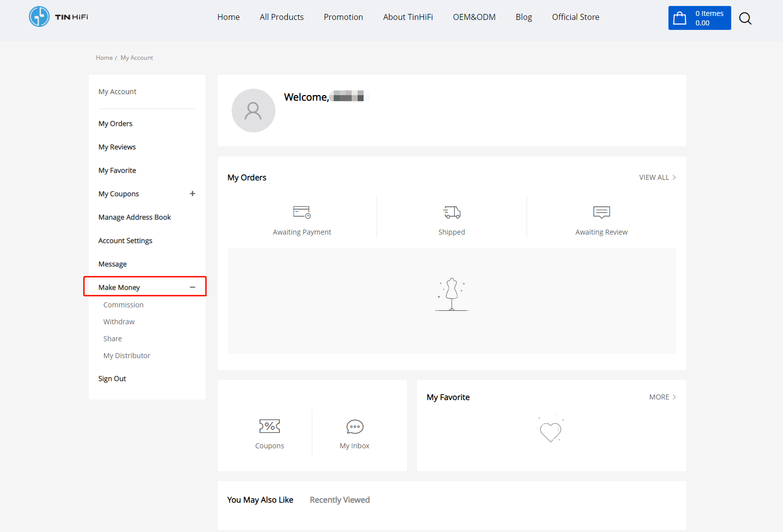
Task: Switch to Recently Viewed tab
Action: click(339, 500)
